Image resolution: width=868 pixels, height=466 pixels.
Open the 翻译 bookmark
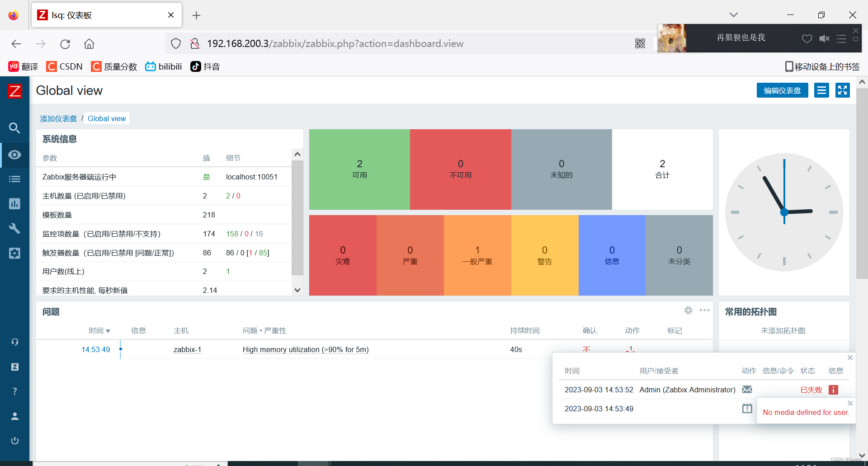click(x=23, y=66)
